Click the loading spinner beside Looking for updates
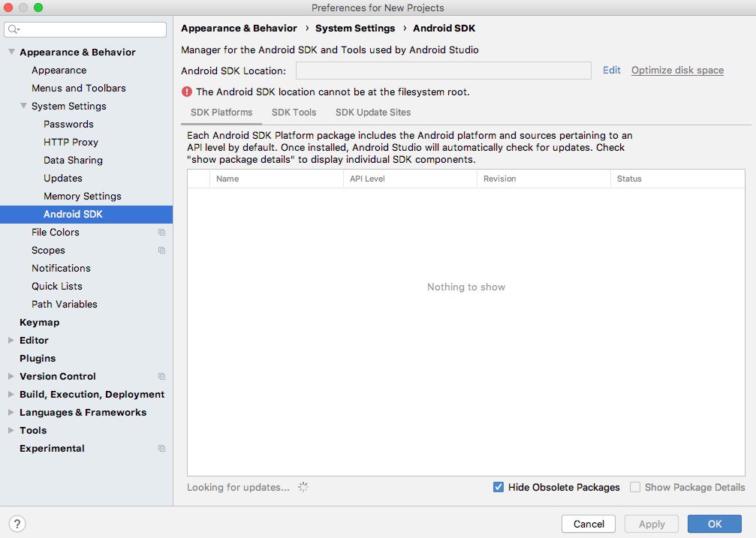756x538 pixels. pos(303,487)
